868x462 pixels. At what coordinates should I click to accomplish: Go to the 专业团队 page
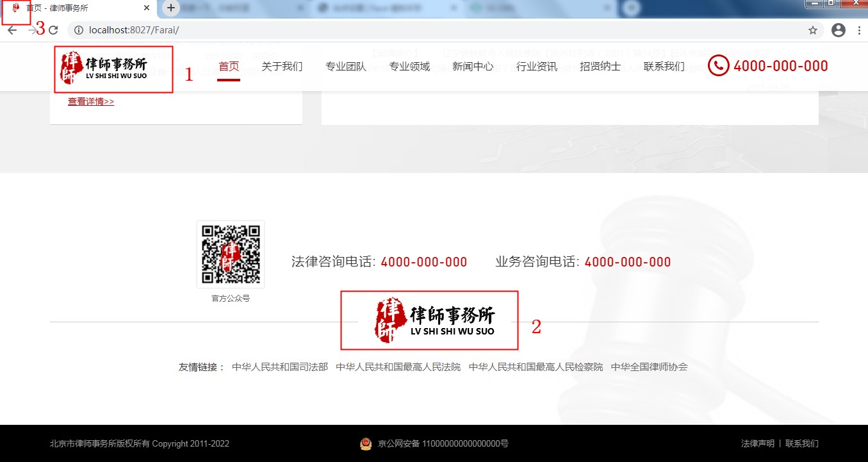click(x=346, y=67)
